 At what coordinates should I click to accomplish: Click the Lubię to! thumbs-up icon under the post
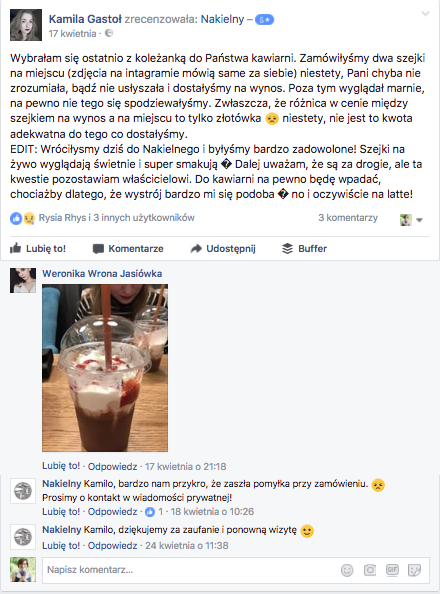click(16, 248)
